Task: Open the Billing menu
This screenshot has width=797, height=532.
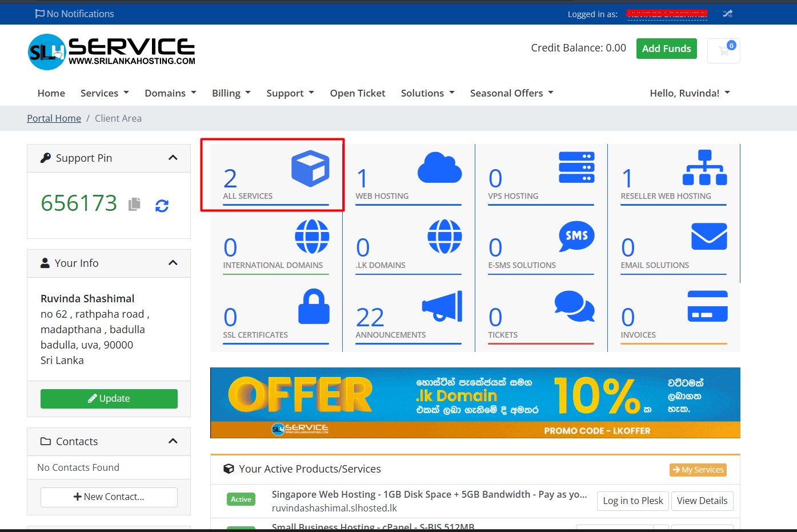Action: (231, 93)
